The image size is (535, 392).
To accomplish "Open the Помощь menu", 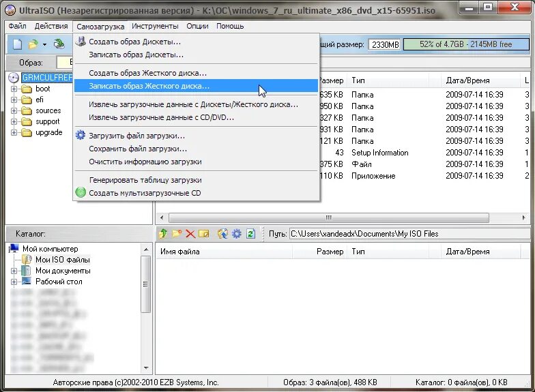I will point(230,26).
